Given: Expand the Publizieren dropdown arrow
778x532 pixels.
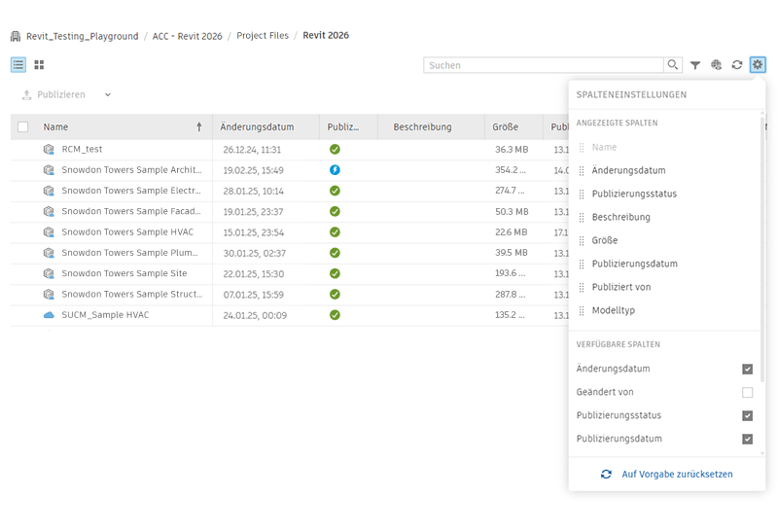Looking at the screenshot, I should (x=108, y=94).
